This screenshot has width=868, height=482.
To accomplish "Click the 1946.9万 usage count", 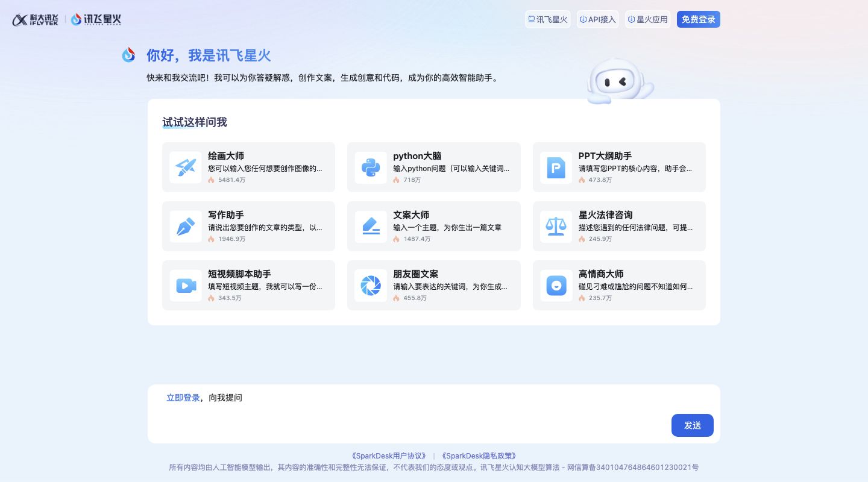I will coord(232,239).
